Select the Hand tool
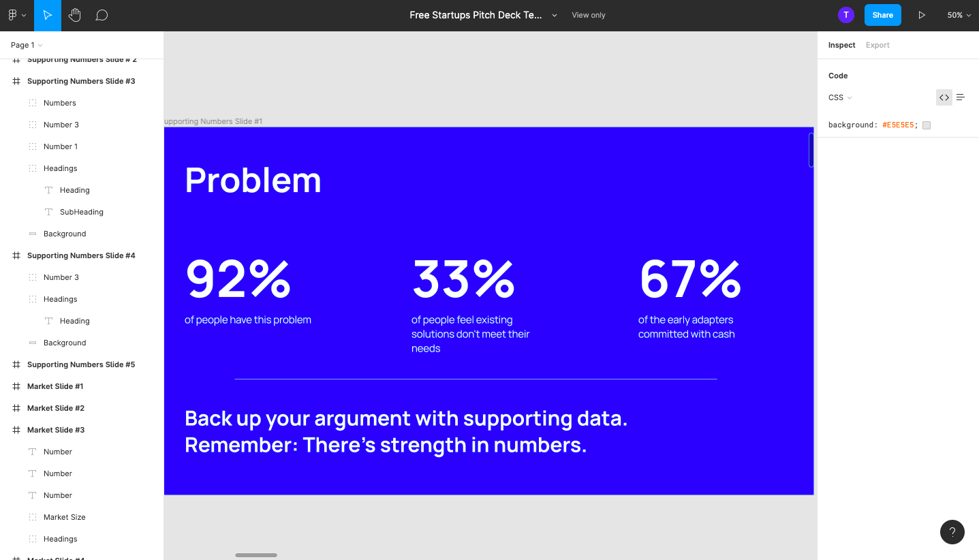 tap(75, 15)
